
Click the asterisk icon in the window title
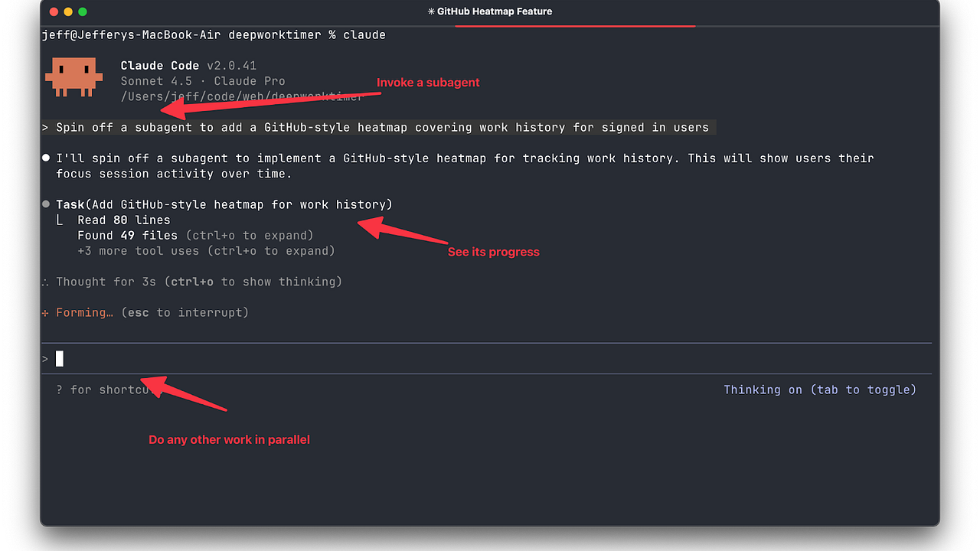431,11
